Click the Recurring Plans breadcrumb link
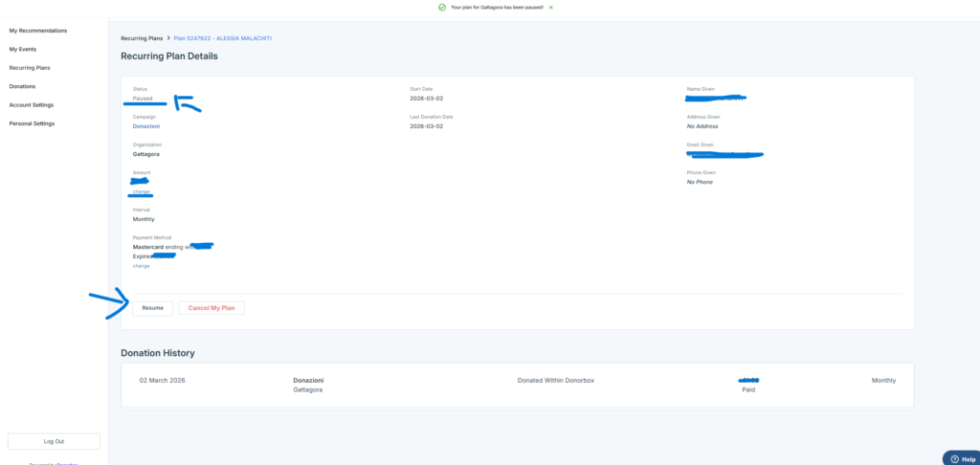Image resolution: width=980 pixels, height=465 pixels. (142, 38)
